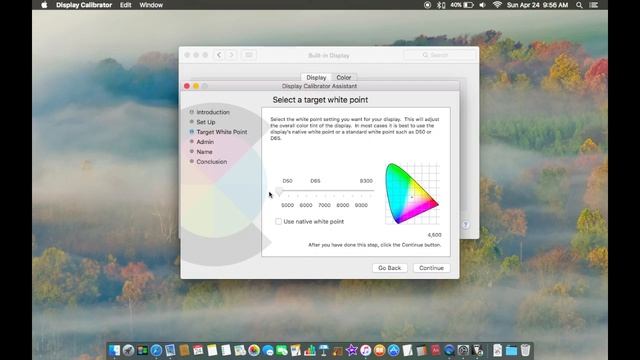Open Messages blue chat bubble in Dock
640x360 pixels.
[268, 350]
